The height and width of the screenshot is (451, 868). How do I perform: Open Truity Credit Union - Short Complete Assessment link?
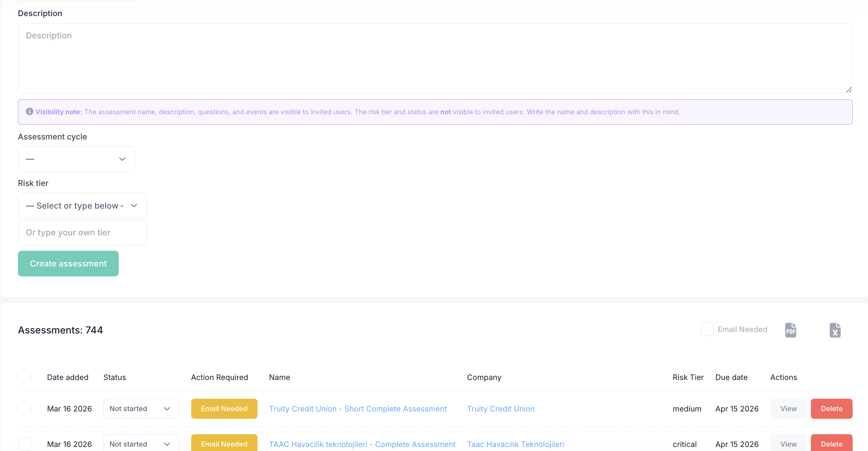tap(358, 409)
